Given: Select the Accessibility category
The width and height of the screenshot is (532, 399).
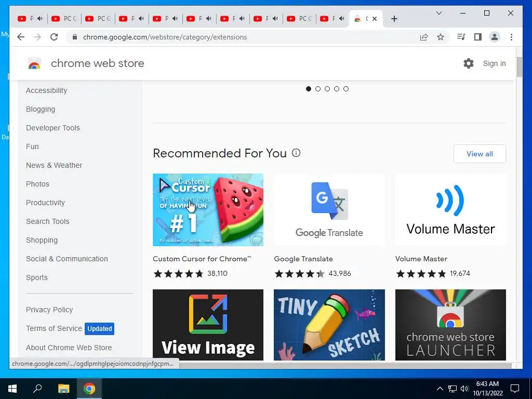Looking at the screenshot, I should [46, 90].
